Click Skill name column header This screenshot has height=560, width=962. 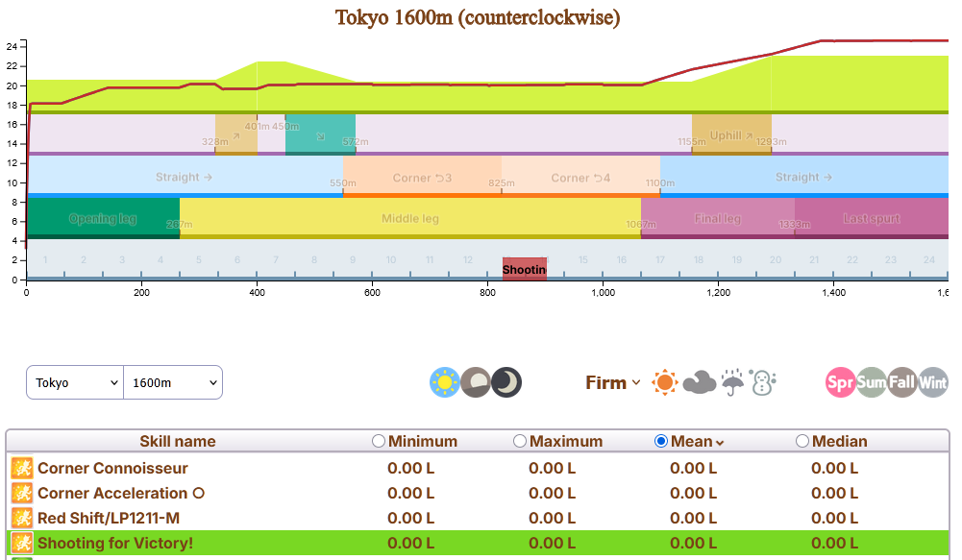pyautogui.click(x=177, y=441)
